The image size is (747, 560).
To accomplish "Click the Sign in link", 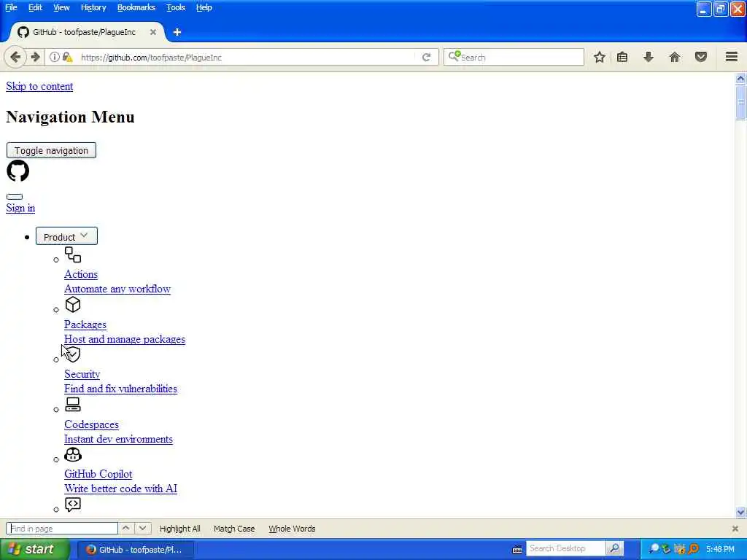I will (x=20, y=208).
